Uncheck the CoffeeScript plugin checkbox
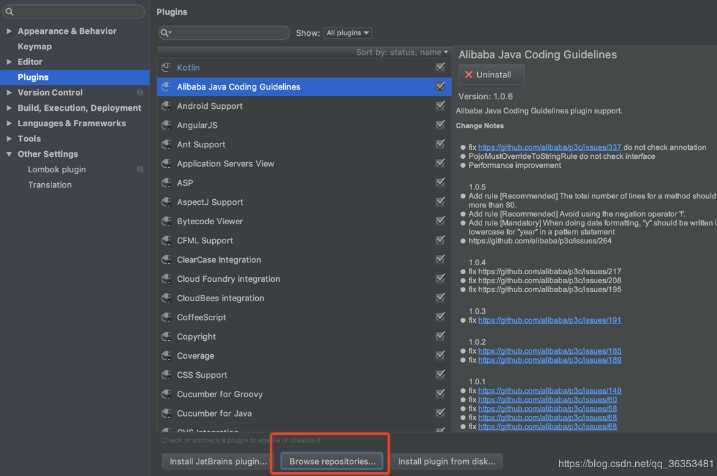Image resolution: width=717 pixels, height=476 pixels. pos(440,316)
